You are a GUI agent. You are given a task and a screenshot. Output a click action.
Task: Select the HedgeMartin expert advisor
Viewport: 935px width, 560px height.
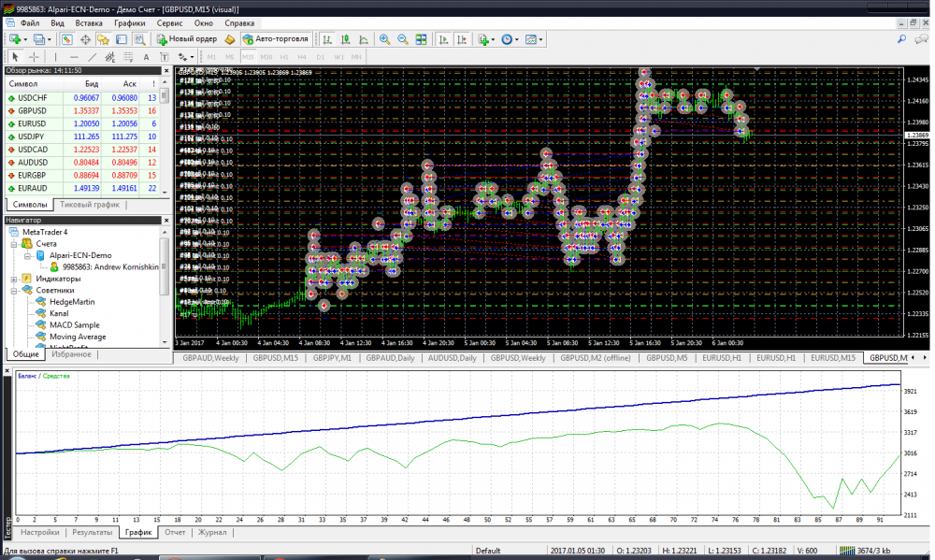pos(72,302)
